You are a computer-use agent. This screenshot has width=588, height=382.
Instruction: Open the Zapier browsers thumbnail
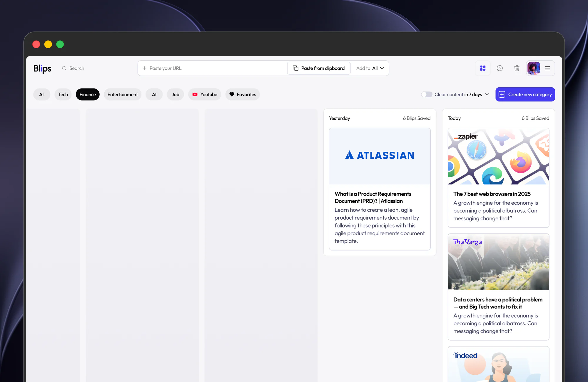[x=499, y=156]
